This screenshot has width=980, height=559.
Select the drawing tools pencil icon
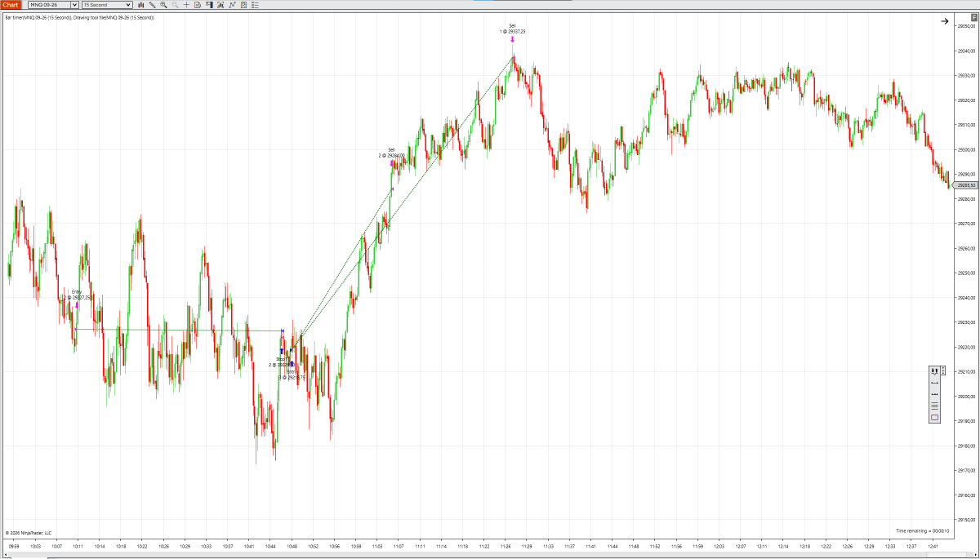(152, 5)
